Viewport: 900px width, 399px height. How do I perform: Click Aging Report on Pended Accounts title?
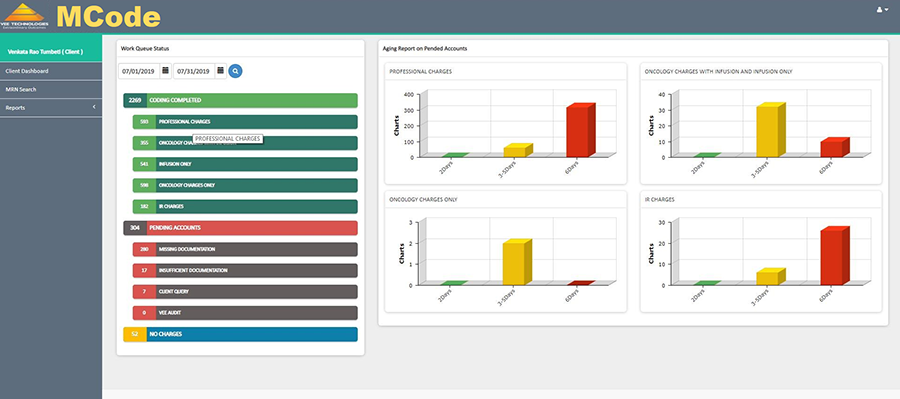coord(425,49)
